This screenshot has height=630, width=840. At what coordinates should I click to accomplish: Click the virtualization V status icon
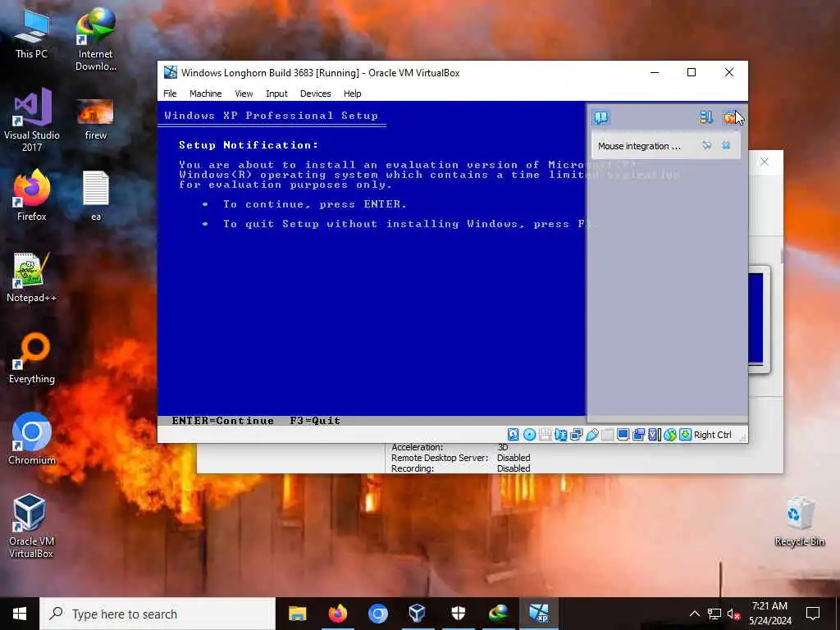654,435
